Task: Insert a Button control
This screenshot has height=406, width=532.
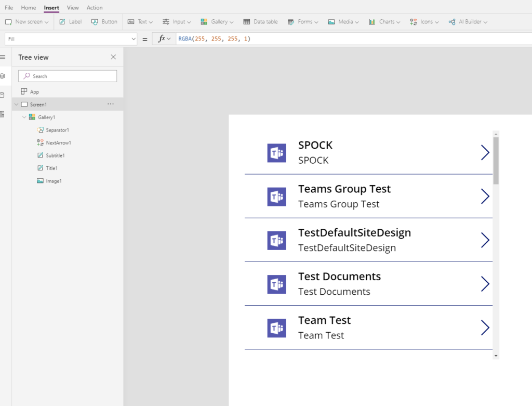Action: click(x=104, y=22)
